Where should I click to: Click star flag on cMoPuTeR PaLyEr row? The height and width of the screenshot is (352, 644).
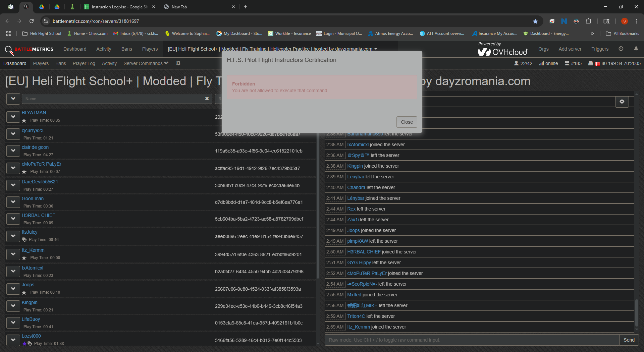[24, 172]
